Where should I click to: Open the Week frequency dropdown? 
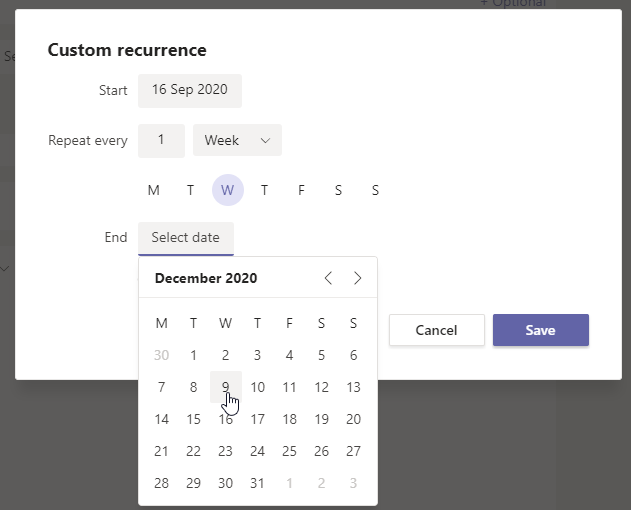[x=237, y=140]
